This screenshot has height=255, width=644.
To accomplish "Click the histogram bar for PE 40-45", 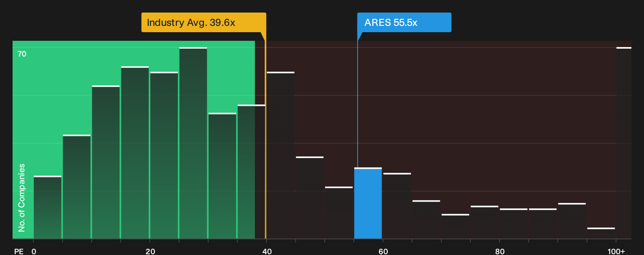I will pyautogui.click(x=280, y=155).
